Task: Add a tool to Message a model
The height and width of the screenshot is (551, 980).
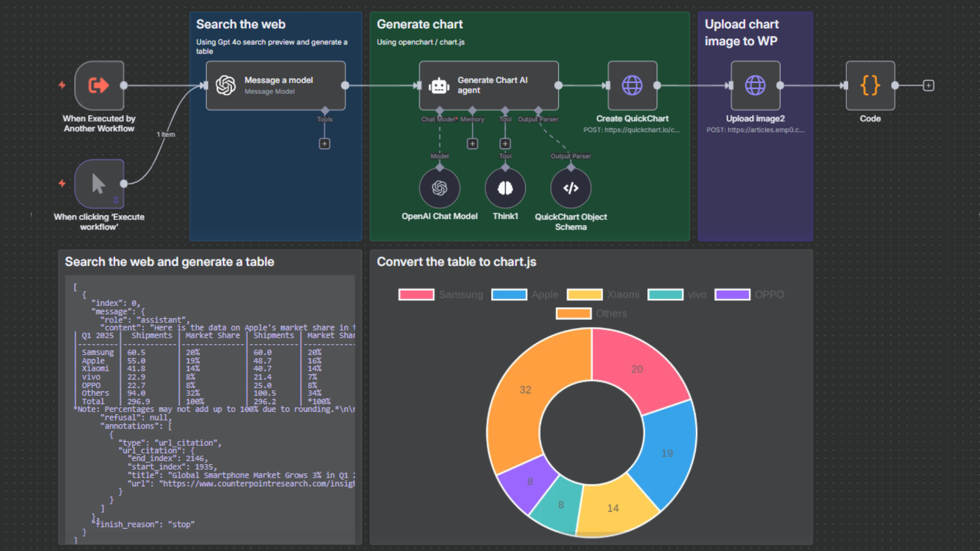Action: click(x=325, y=144)
